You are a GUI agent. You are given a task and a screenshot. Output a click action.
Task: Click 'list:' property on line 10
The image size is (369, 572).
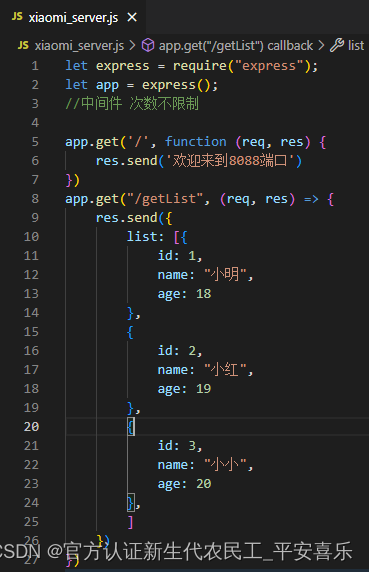tap(145, 237)
